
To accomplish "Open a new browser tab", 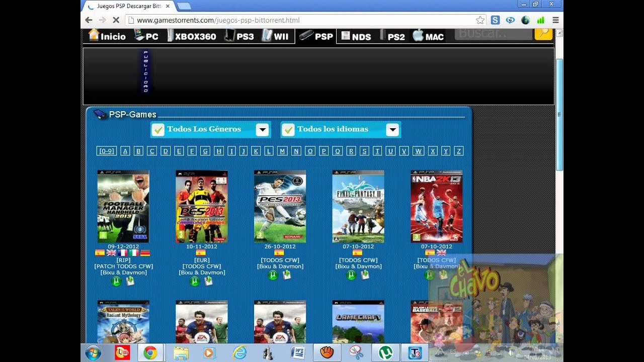I will (x=184, y=6).
